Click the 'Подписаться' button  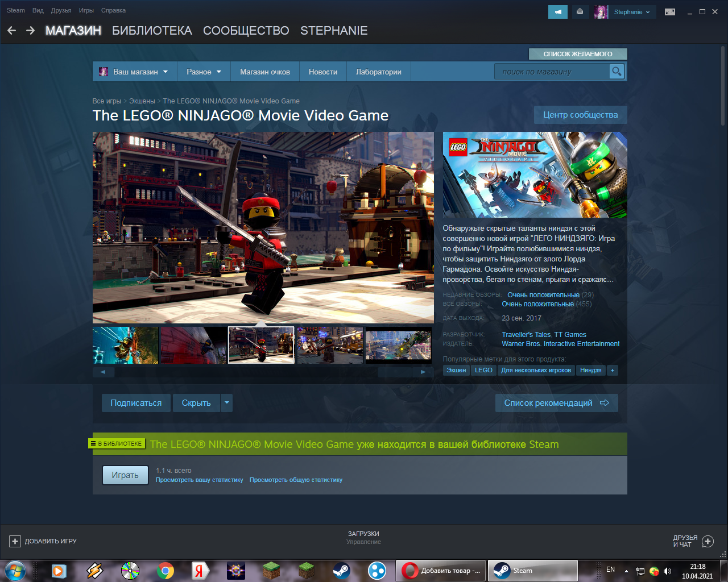pyautogui.click(x=136, y=403)
